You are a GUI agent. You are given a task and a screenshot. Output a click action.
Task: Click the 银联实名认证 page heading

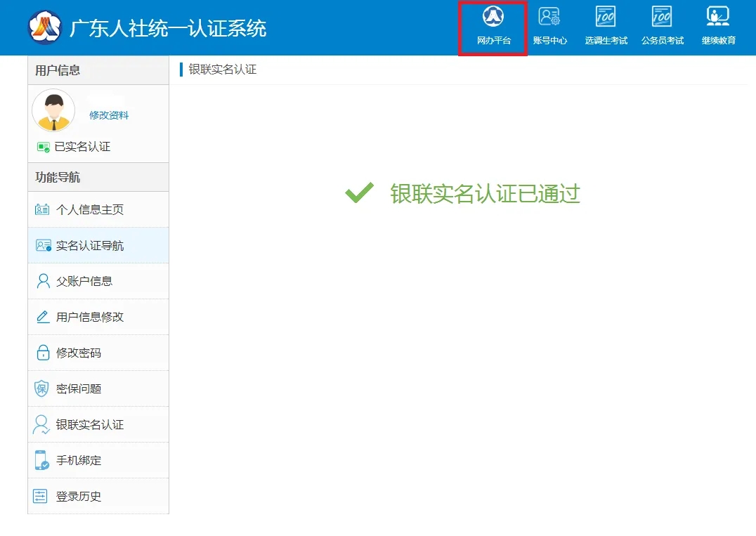[x=222, y=70]
